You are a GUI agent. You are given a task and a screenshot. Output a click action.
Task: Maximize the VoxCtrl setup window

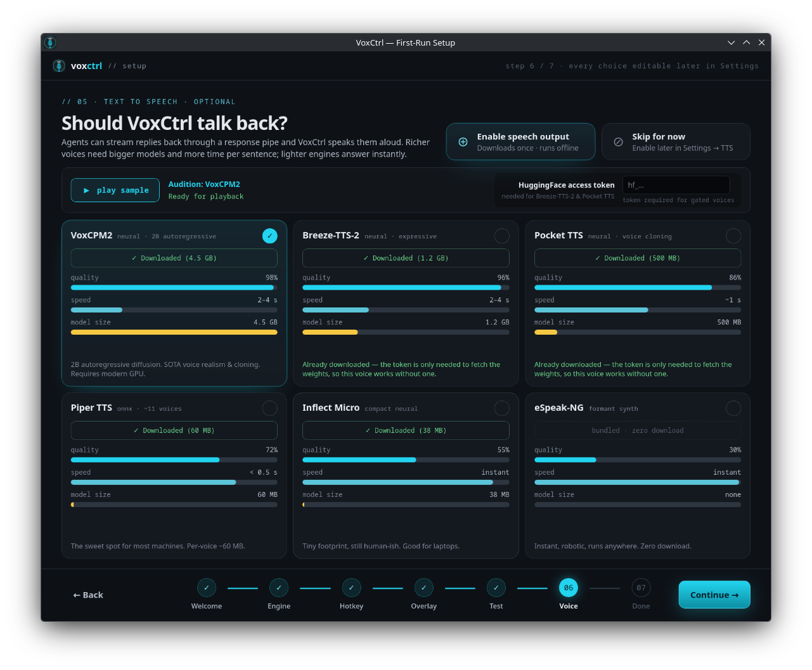(x=746, y=42)
